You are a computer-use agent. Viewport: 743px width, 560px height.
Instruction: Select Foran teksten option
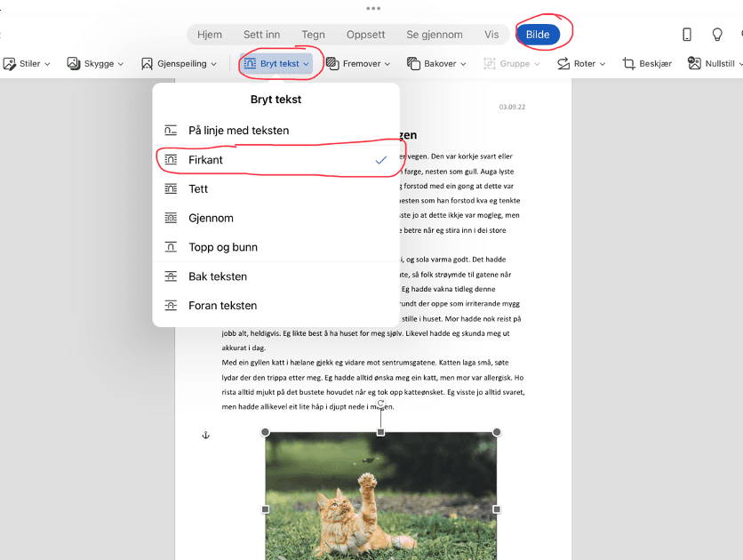276,306
